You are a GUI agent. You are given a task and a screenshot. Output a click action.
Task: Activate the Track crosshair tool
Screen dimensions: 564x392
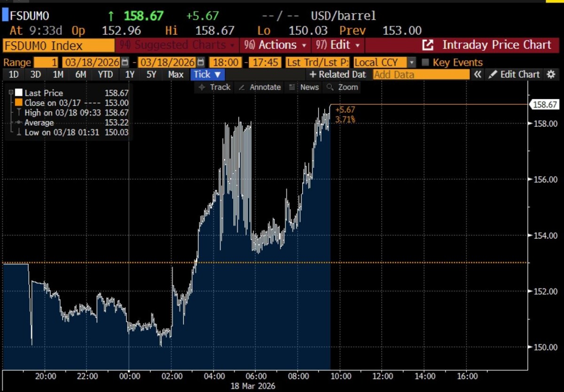(214, 87)
